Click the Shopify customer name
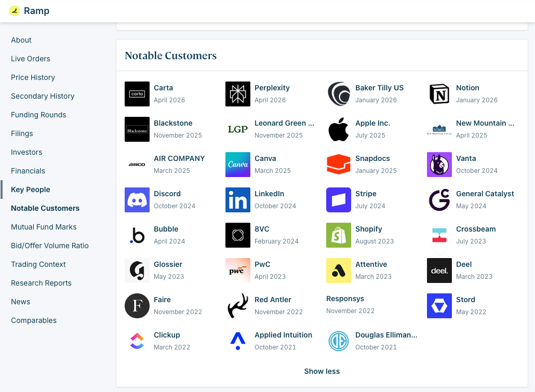The image size is (535, 392). click(x=368, y=229)
